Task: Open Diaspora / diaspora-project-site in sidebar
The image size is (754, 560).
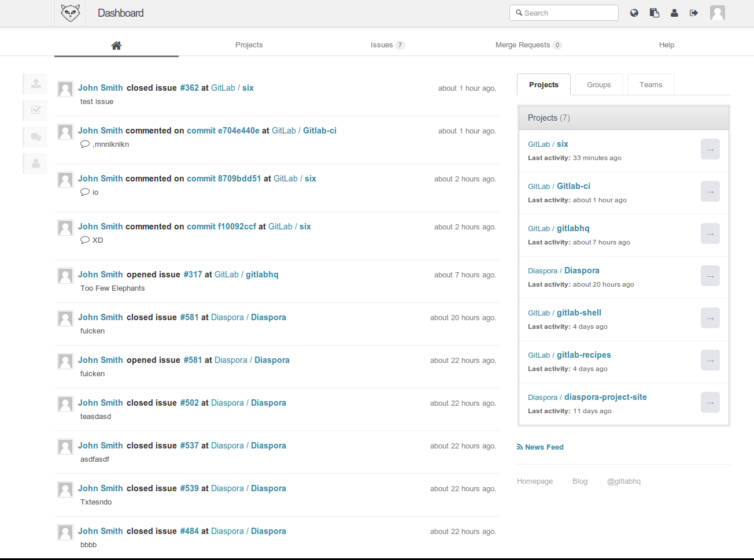Action: [587, 397]
